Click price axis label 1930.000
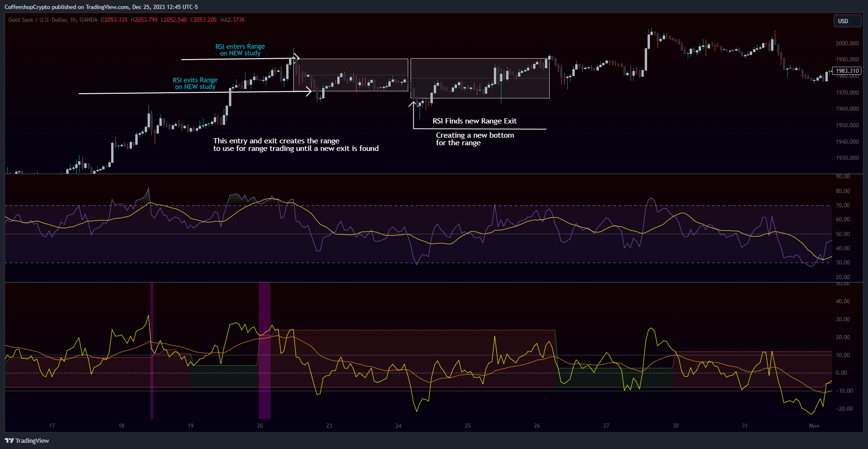The height and width of the screenshot is (449, 868). 847,158
